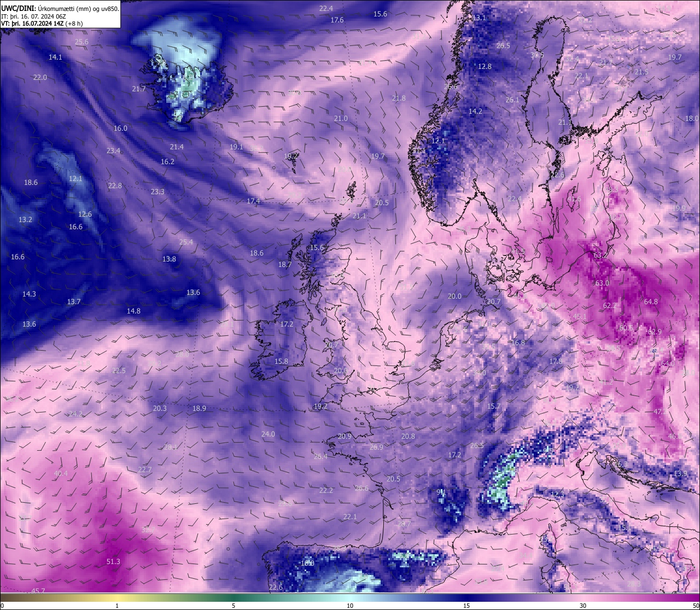700x610 pixels.
Task: Click the 13.2 value on the map
Action: pos(25,219)
